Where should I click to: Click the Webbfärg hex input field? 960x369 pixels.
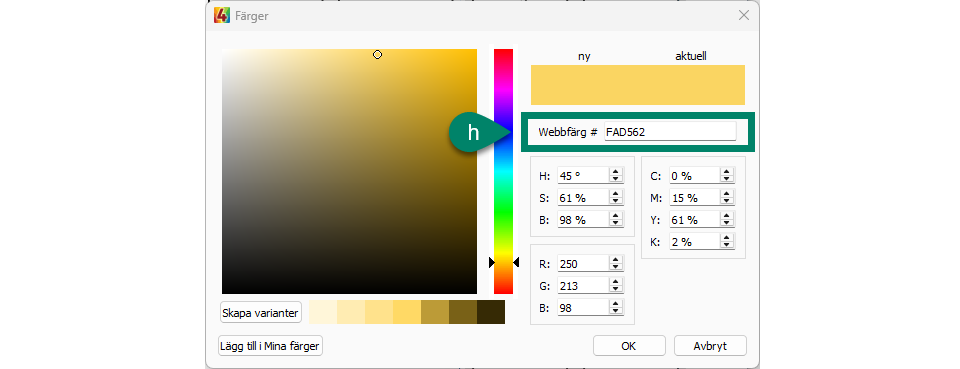(x=670, y=131)
